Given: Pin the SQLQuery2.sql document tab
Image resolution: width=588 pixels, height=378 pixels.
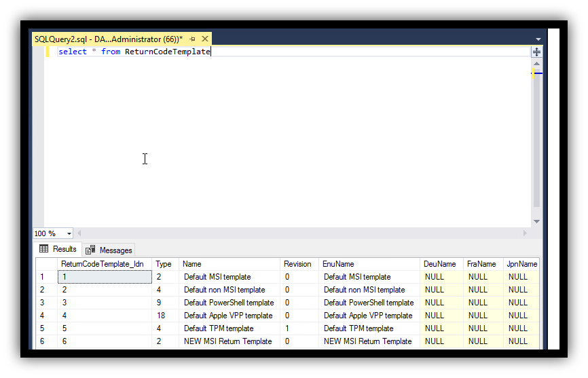Looking at the screenshot, I should click(193, 39).
